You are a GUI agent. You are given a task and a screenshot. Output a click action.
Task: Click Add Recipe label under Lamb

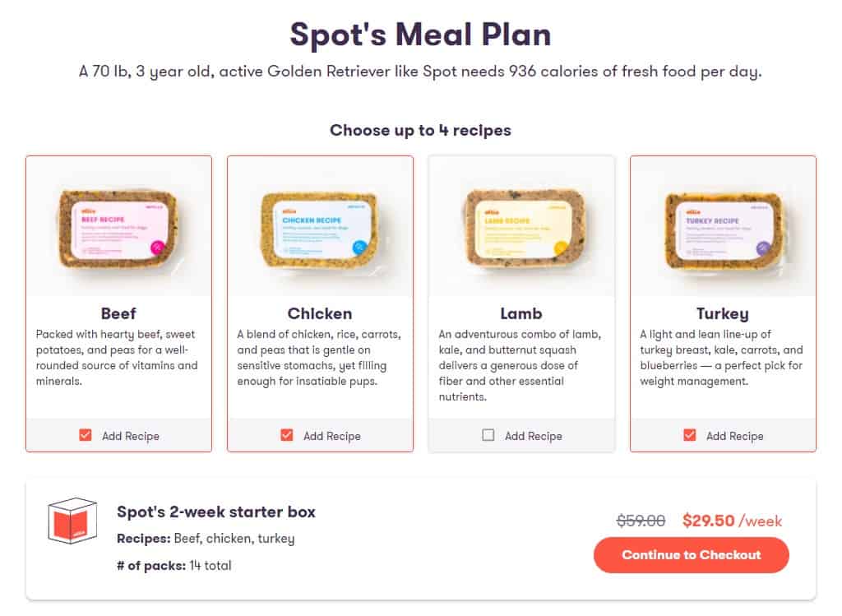pos(533,436)
